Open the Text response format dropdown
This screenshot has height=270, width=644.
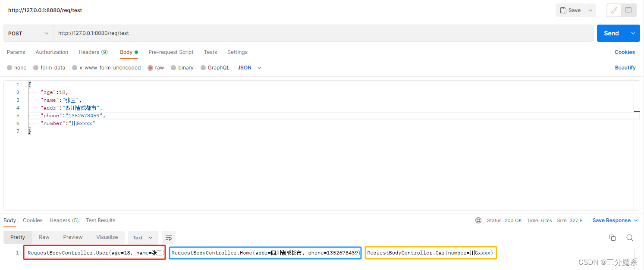click(x=143, y=238)
